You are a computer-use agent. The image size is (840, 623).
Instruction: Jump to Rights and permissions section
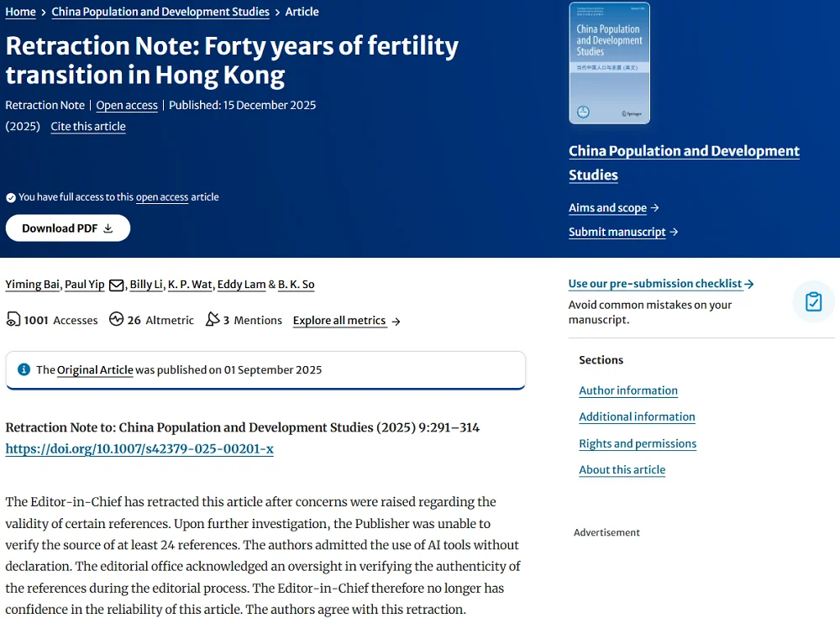(x=638, y=443)
